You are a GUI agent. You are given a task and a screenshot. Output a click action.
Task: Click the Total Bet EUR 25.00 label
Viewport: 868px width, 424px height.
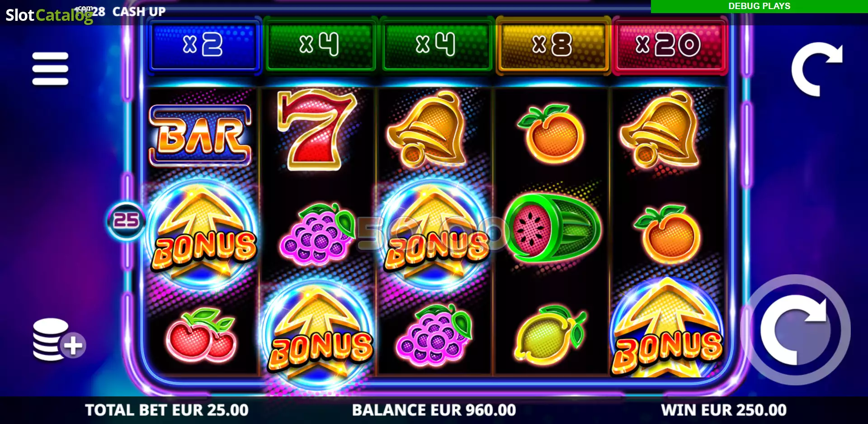(x=167, y=410)
